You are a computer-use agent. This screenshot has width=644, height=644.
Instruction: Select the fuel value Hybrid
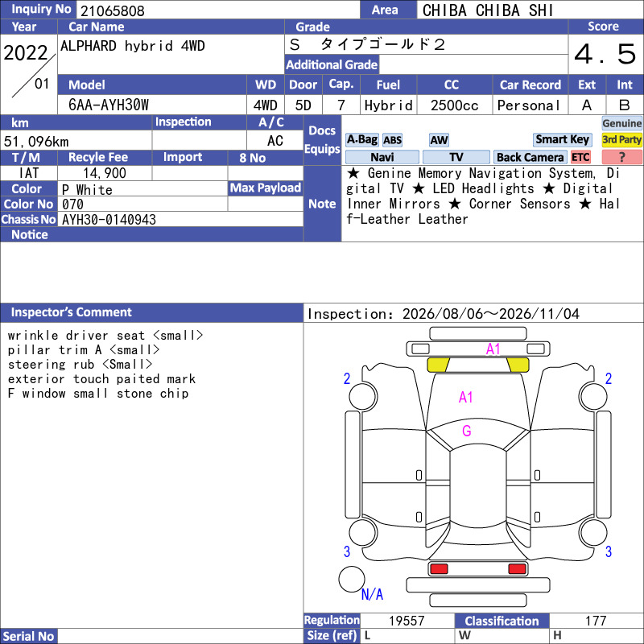[389, 105]
